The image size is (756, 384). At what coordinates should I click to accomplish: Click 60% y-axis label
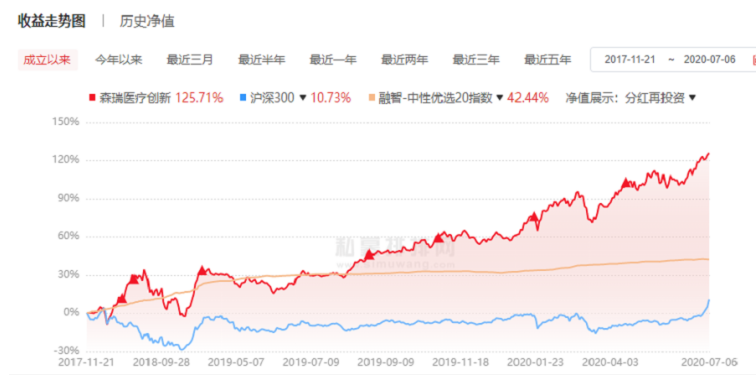click(68, 236)
